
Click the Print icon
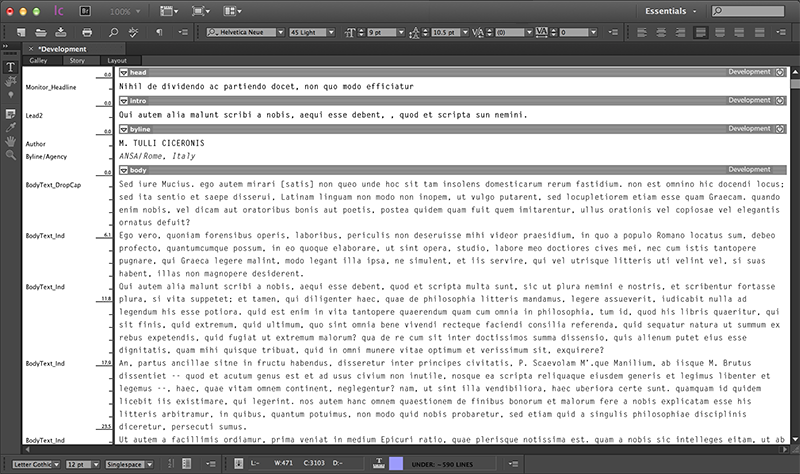(87, 32)
